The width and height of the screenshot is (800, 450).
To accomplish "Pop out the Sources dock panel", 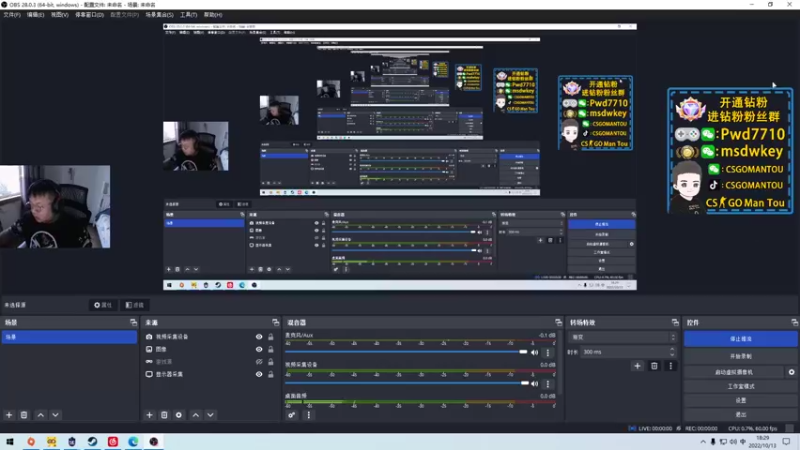I will point(276,322).
